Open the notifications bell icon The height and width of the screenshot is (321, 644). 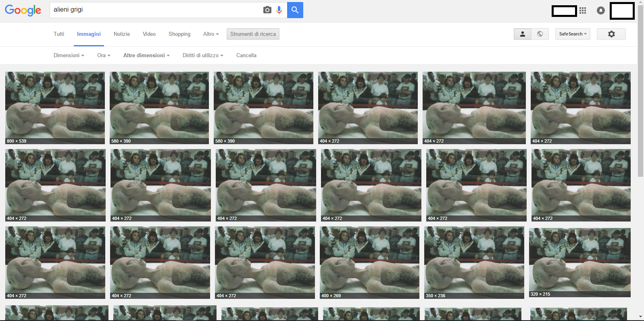pyautogui.click(x=600, y=10)
